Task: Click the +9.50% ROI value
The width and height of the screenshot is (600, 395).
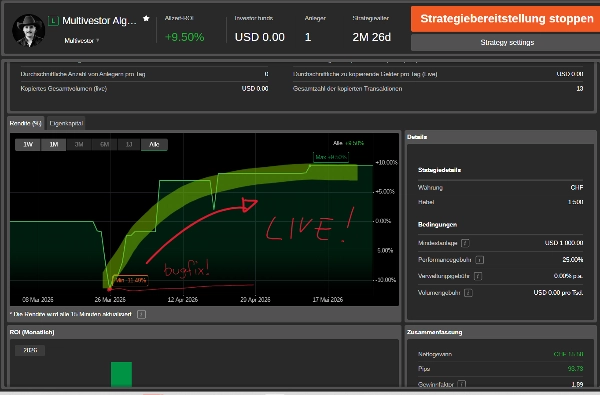Action: (x=184, y=37)
